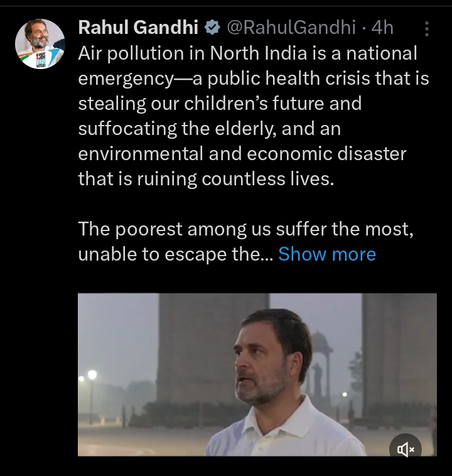
Task: Click the glowing street lamp in the video
Action: coord(92,375)
